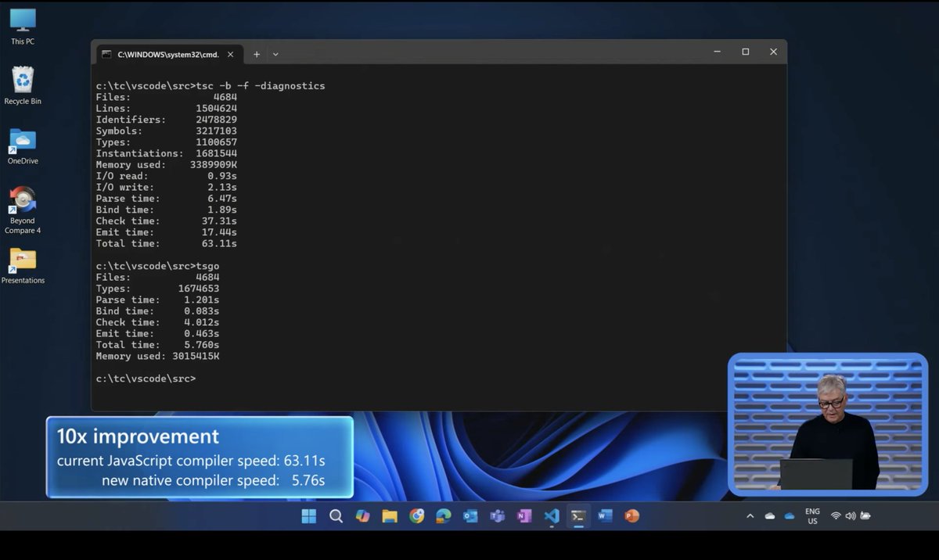Click the 'tsgo' command line
The image size is (939, 560).
coord(157,266)
